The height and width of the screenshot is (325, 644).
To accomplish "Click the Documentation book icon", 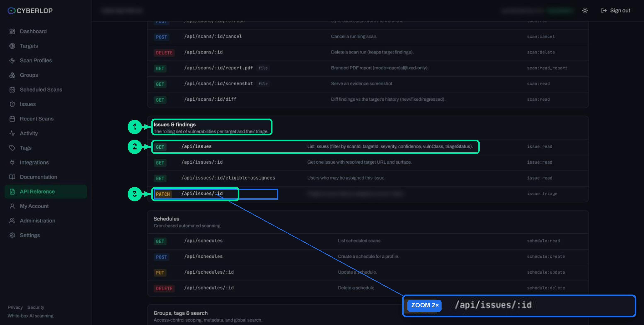I will click(12, 177).
